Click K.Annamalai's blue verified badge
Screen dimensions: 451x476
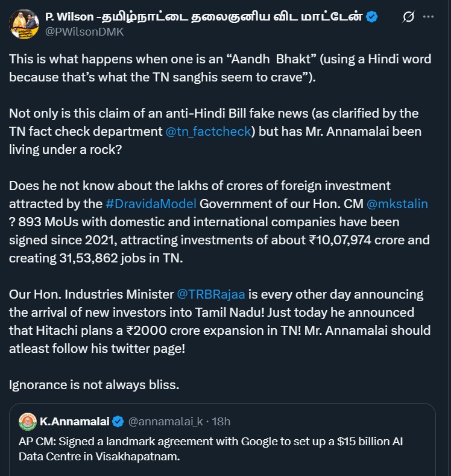coord(119,420)
